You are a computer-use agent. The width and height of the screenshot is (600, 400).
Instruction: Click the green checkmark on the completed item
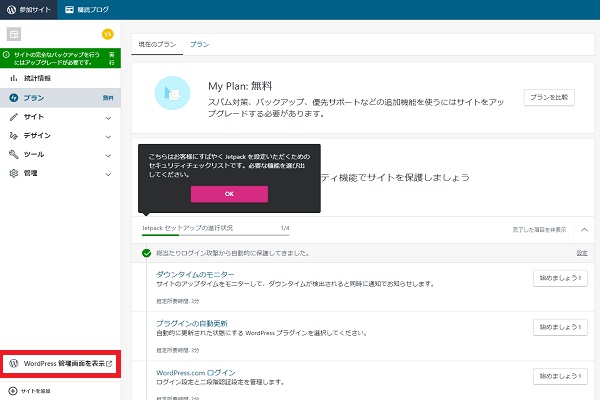pos(146,253)
